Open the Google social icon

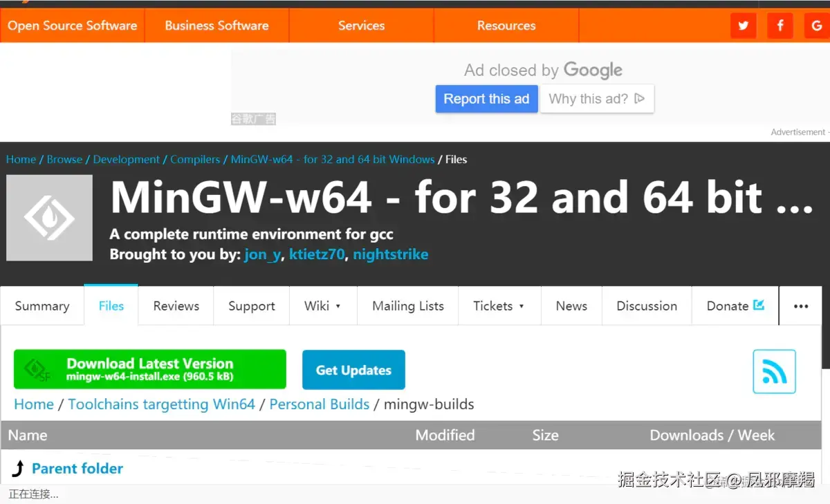coord(817,26)
